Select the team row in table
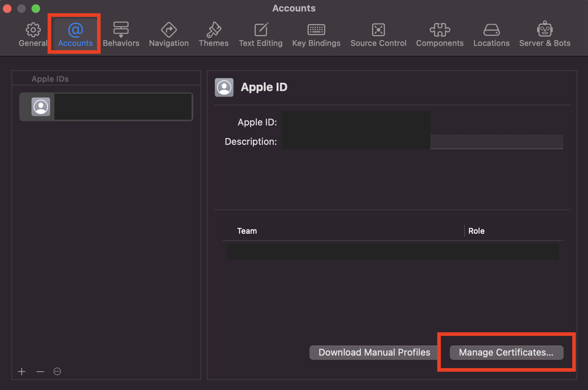The width and height of the screenshot is (588, 390). click(x=393, y=251)
